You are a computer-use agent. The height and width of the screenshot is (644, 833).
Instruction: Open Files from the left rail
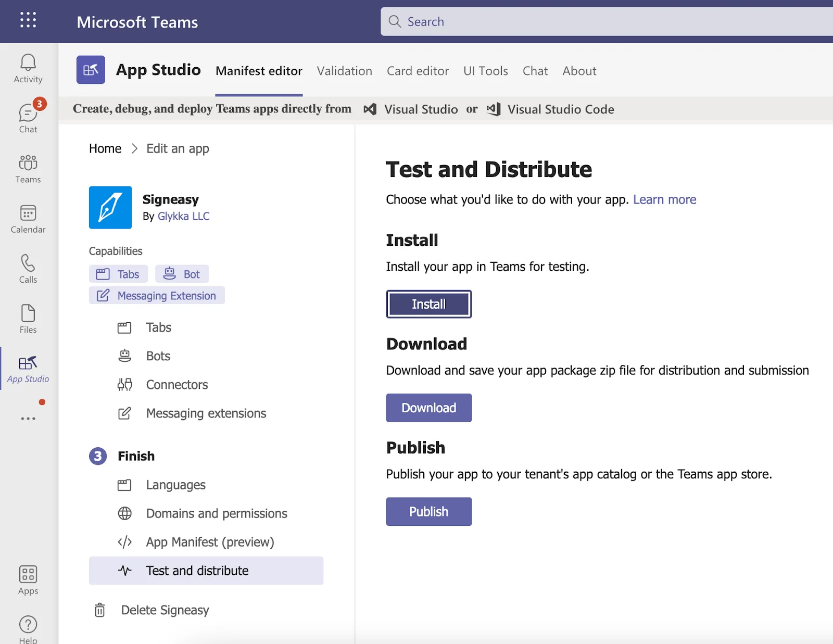coord(28,319)
